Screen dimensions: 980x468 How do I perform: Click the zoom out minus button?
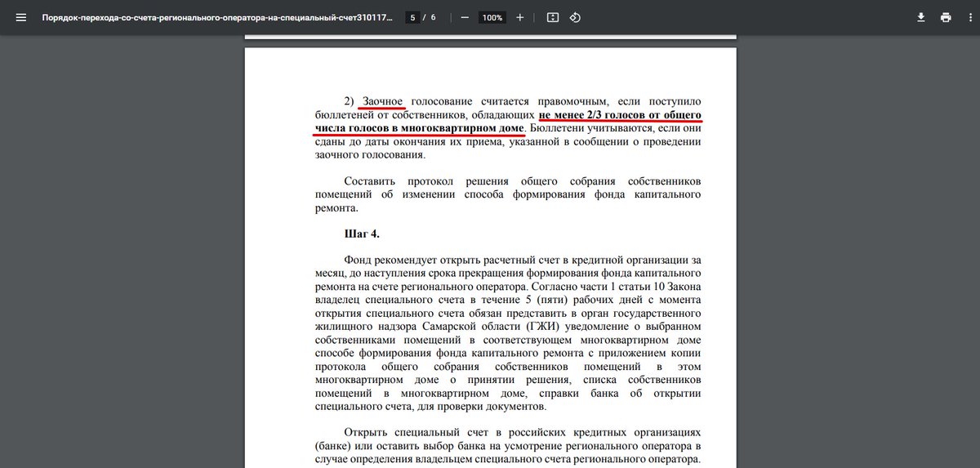tap(465, 17)
